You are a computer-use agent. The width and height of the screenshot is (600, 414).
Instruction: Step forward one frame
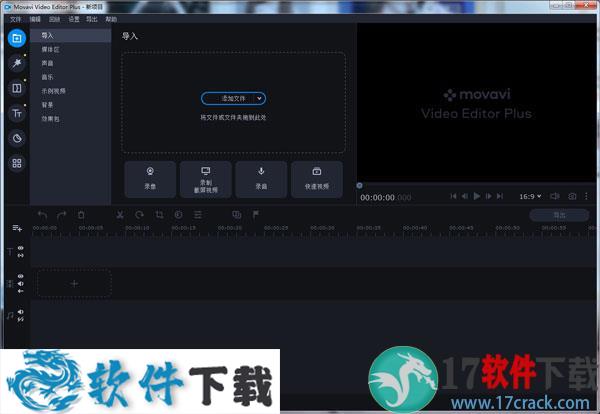[489, 196]
